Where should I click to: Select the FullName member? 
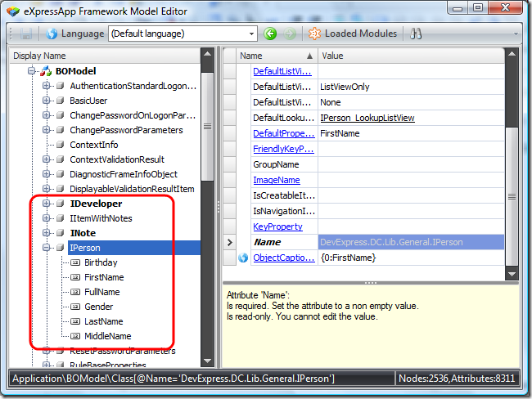point(102,292)
